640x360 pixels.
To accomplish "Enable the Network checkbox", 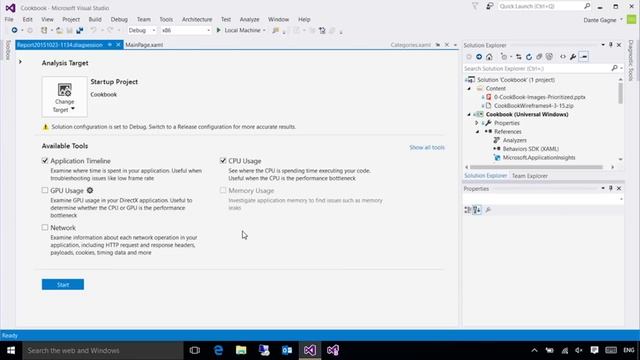I will (x=45, y=227).
